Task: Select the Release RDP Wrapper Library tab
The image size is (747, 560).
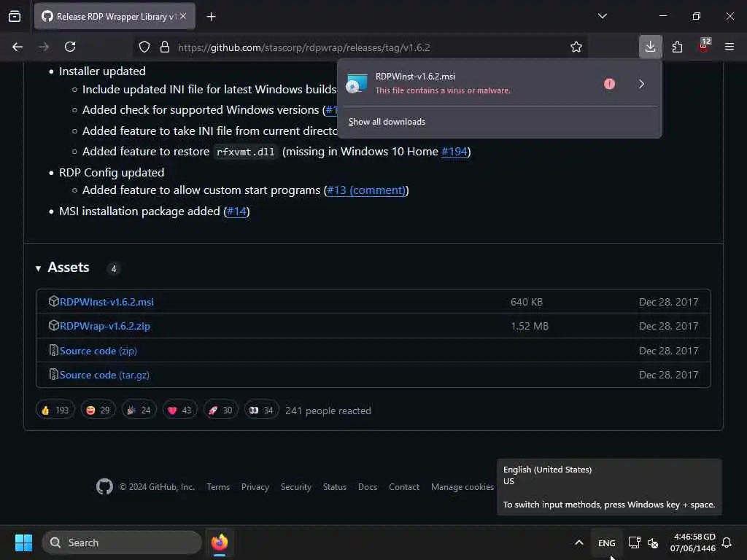Action: click(x=115, y=17)
